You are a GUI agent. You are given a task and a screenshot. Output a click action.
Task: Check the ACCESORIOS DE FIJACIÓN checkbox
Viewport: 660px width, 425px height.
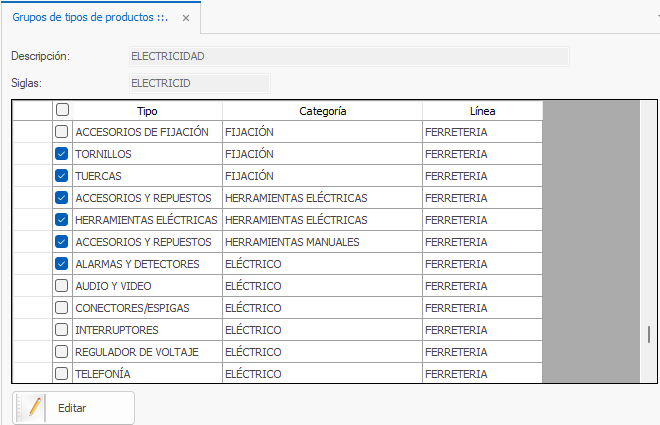point(61,132)
